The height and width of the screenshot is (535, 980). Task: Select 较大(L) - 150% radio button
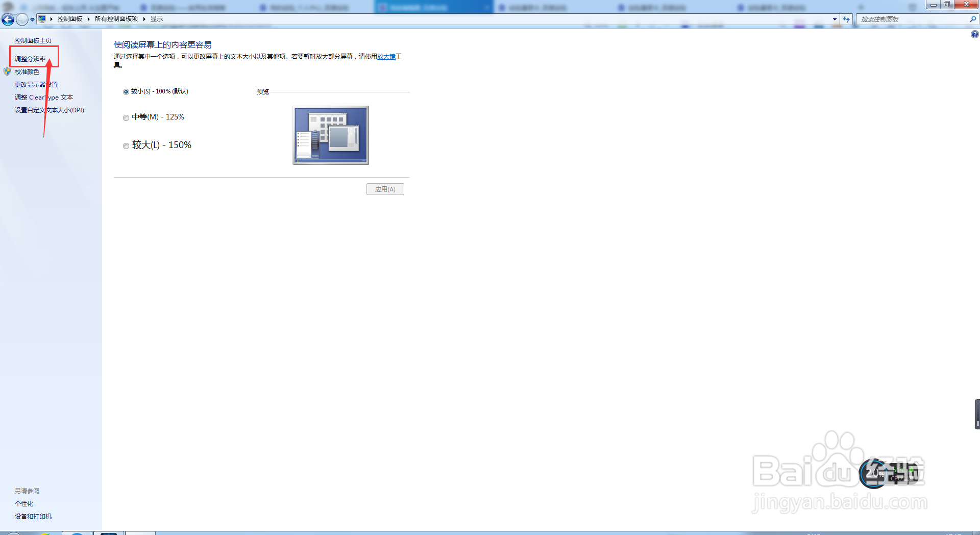click(126, 146)
